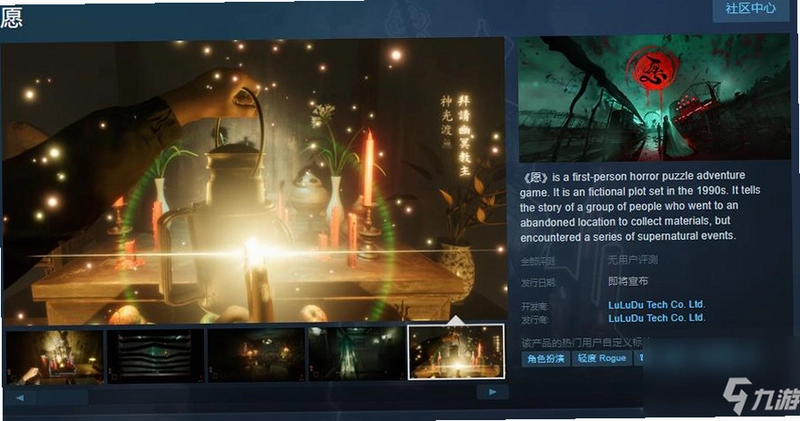This screenshot has height=421, width=800.
Task: Open the publisher link LuLuDu Tech Co. Ltd.
Action: [x=656, y=318]
